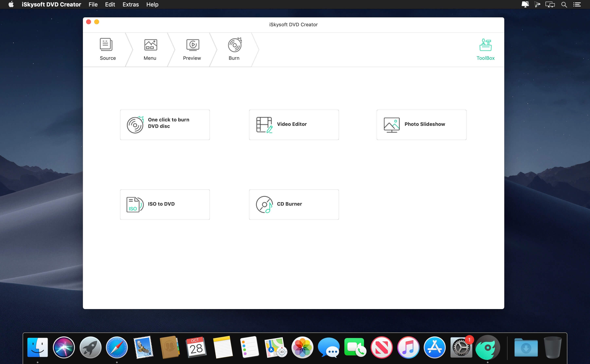Image resolution: width=590 pixels, height=364 pixels.
Task: Click the ISO file icon
Action: 135,205
